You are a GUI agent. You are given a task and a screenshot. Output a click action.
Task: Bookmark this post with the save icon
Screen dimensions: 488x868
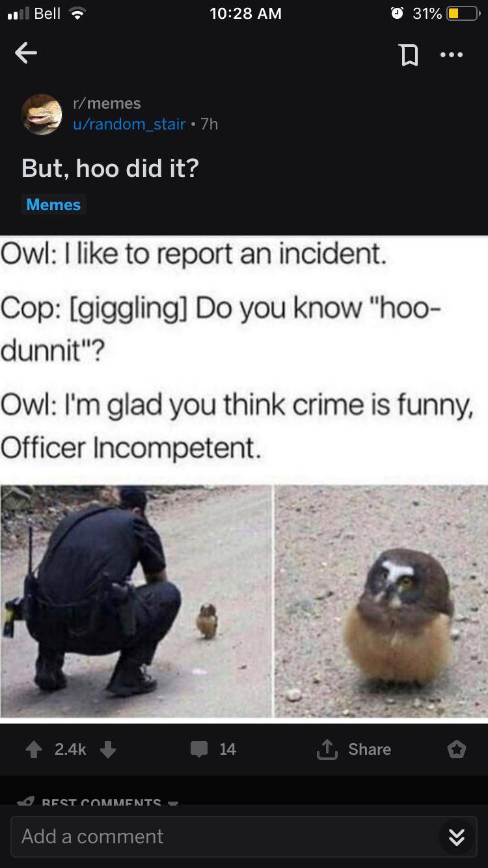[x=409, y=55]
